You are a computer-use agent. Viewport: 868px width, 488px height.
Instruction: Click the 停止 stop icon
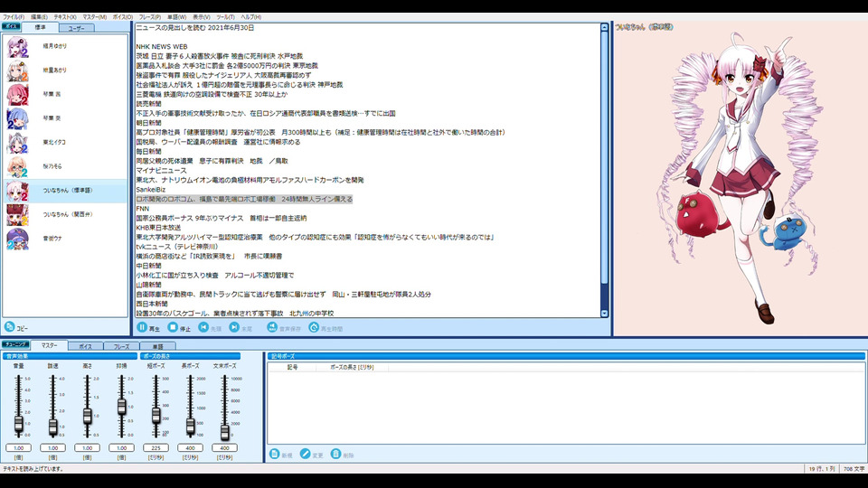[173, 327]
